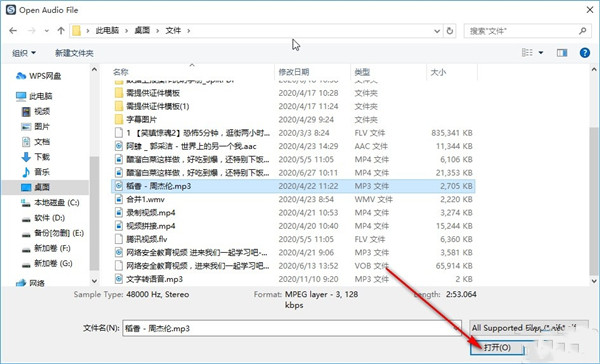Viewport: 600px width, 364px height.
Task: Go up one folder level
Action: point(61,31)
